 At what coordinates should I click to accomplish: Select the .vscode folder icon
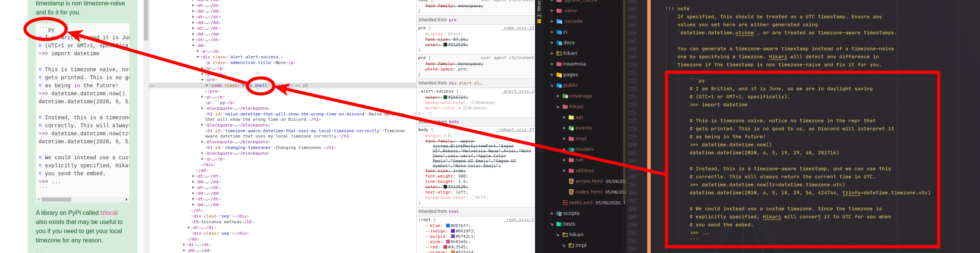pyautogui.click(x=559, y=21)
